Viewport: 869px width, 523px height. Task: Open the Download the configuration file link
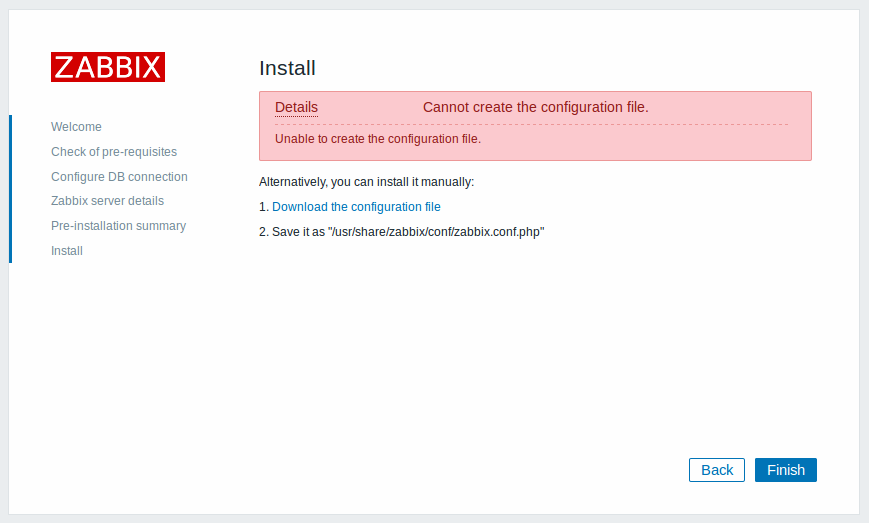click(356, 207)
